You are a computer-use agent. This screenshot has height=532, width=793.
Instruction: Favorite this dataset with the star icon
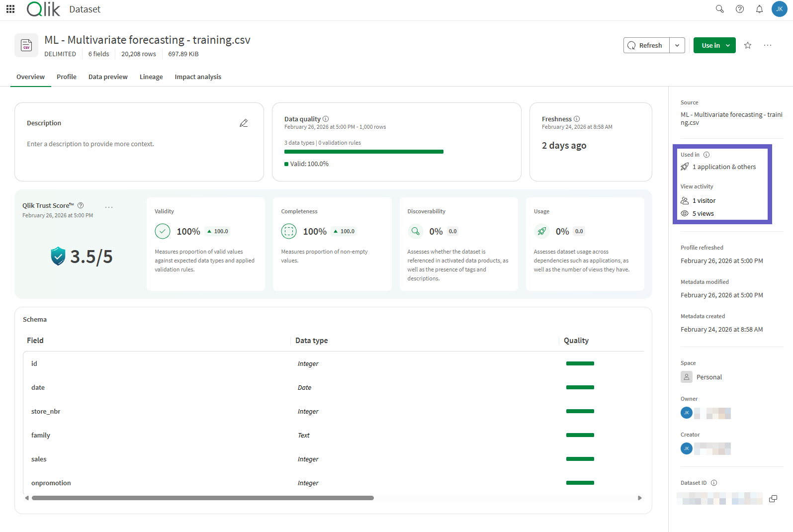(748, 45)
